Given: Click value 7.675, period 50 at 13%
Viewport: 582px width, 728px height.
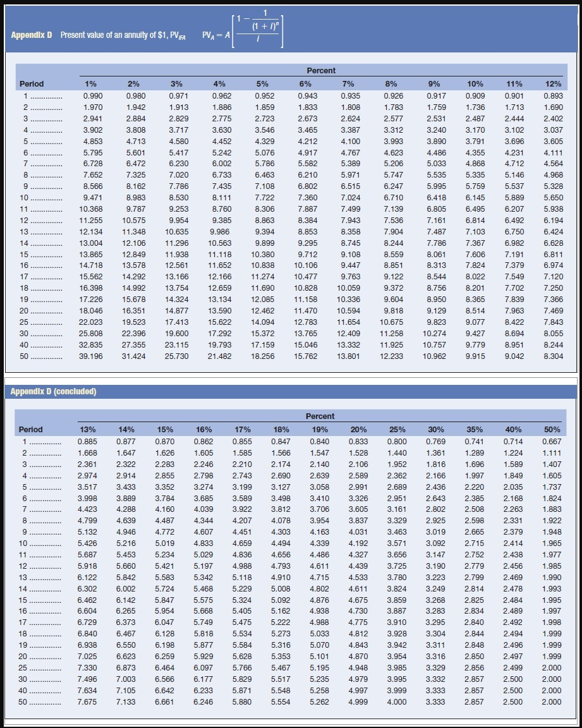Looking at the screenshot, I should [x=87, y=703].
